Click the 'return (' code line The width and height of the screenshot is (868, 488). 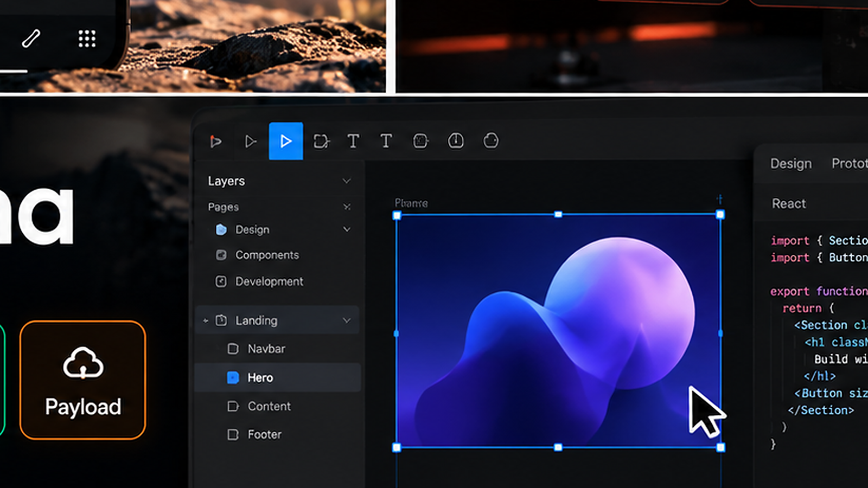coord(808,309)
